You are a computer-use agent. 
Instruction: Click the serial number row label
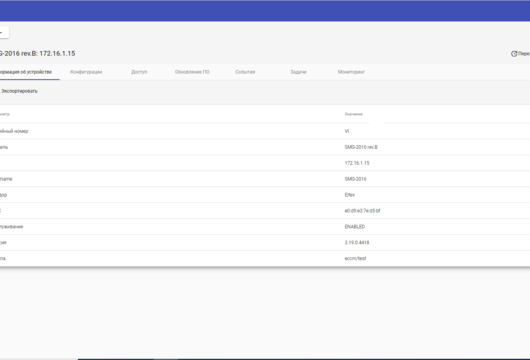(x=14, y=131)
